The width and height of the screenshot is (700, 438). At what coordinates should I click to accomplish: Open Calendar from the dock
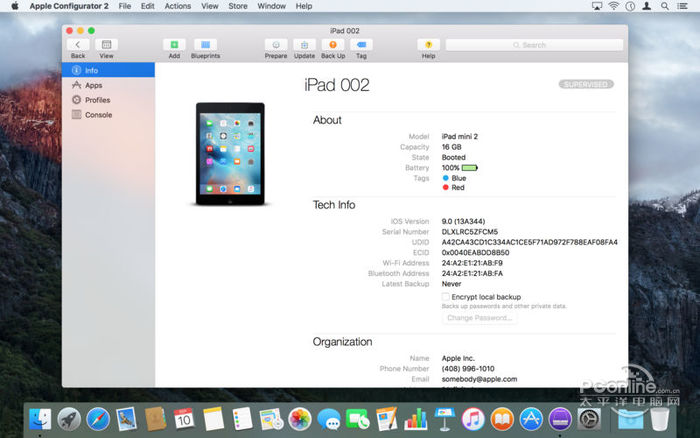point(184,420)
